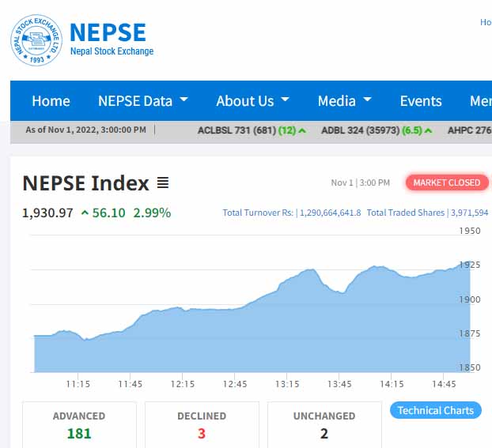Click the Technical Charts button
This screenshot has height=448, width=492.
click(435, 410)
